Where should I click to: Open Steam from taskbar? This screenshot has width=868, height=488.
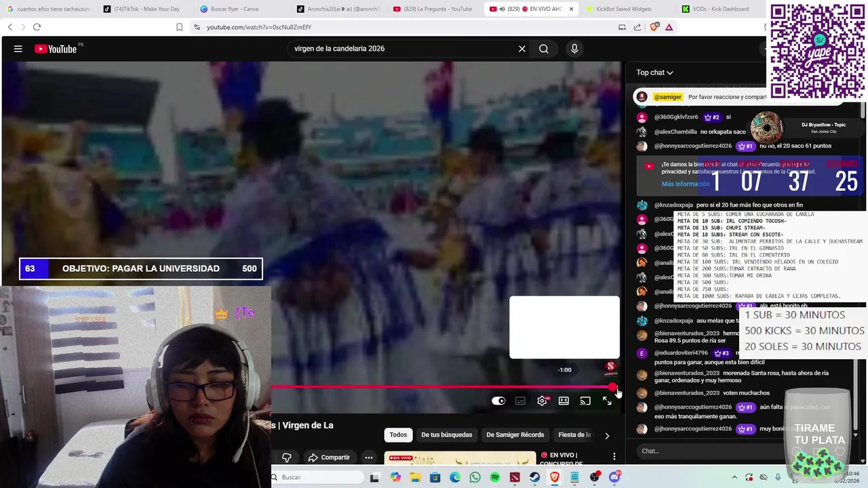[x=534, y=477]
